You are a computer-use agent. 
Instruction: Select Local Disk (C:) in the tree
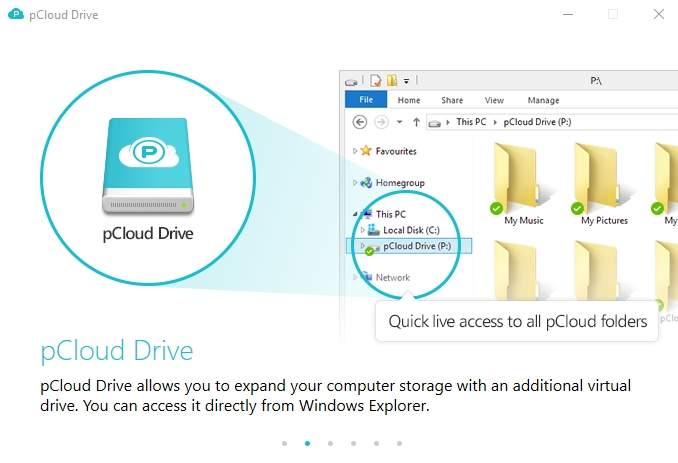tap(411, 230)
